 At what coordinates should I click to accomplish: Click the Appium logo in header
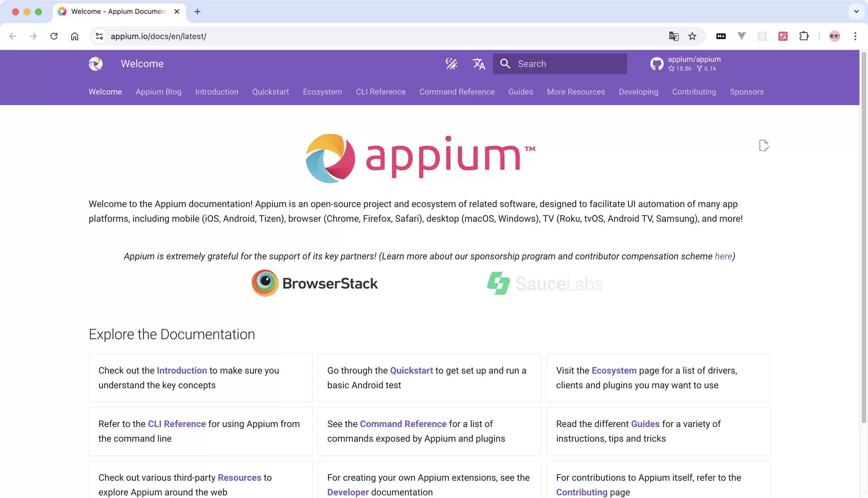pos(95,64)
